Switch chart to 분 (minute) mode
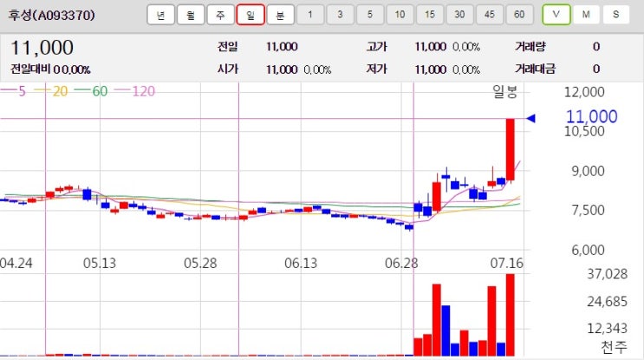 [281, 15]
